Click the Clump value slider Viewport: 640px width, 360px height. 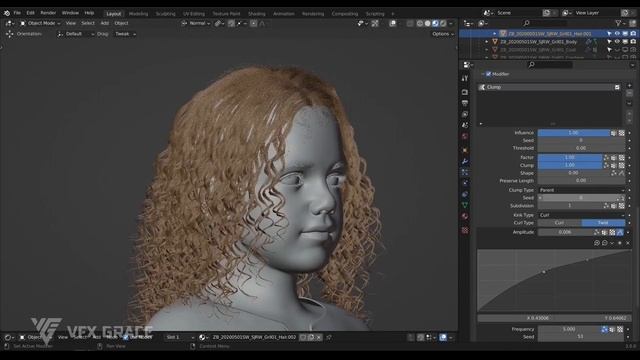570,165
